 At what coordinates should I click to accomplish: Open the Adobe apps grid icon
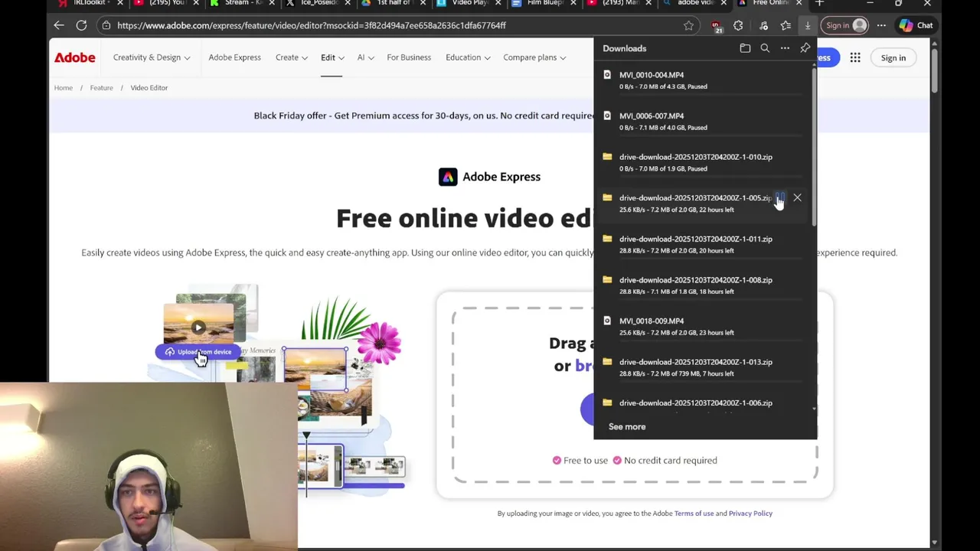click(x=855, y=57)
